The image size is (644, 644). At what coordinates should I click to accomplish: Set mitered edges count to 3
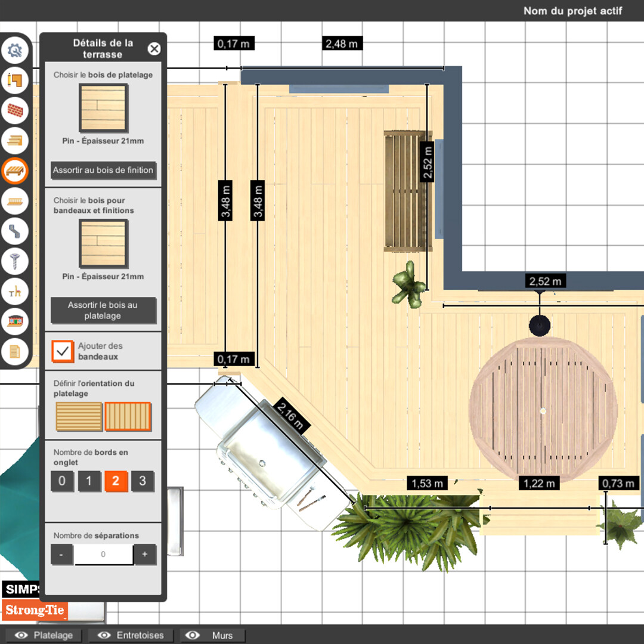[142, 481]
